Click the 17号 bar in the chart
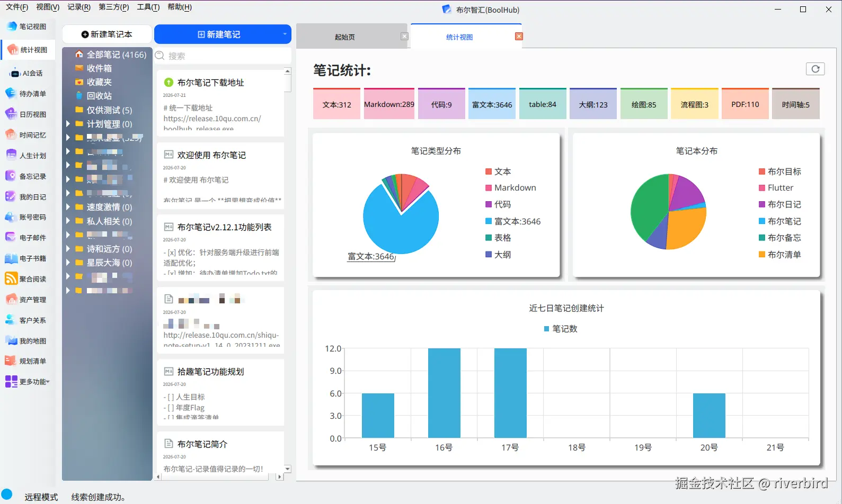842x504 pixels. [510, 393]
